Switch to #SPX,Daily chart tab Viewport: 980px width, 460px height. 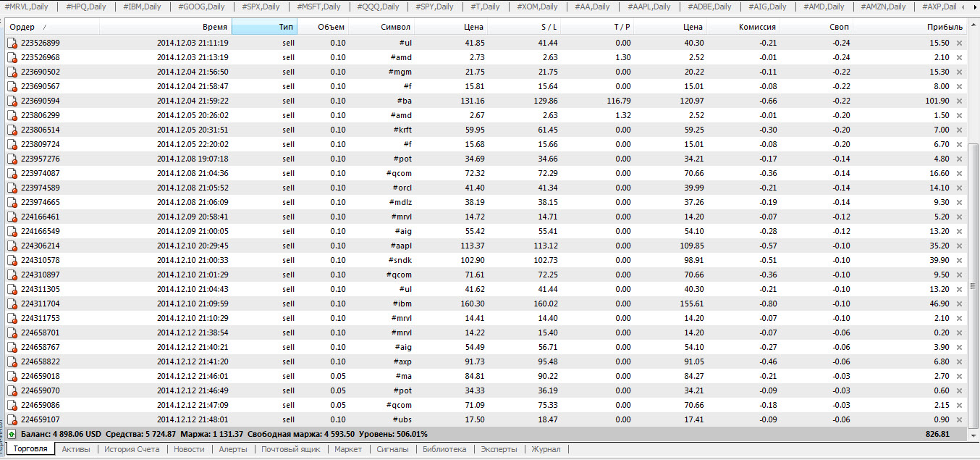point(260,7)
